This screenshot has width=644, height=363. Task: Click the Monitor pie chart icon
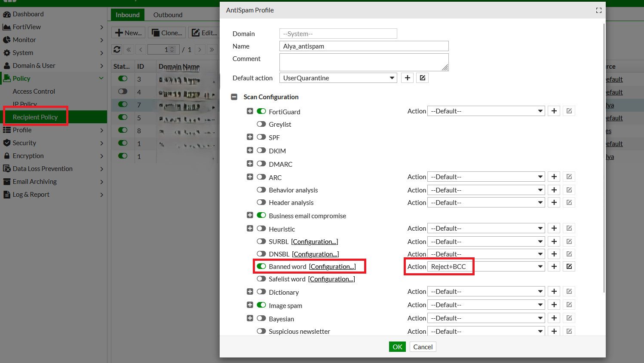click(6, 40)
